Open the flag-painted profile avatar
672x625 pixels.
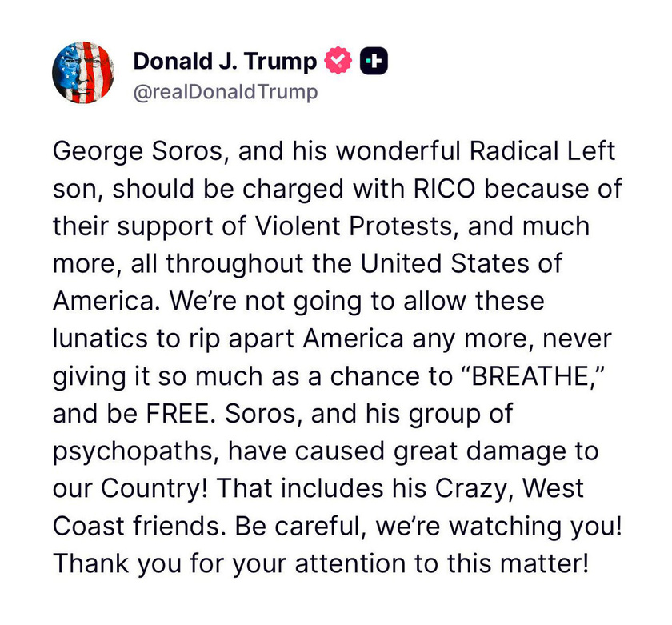pos(83,73)
